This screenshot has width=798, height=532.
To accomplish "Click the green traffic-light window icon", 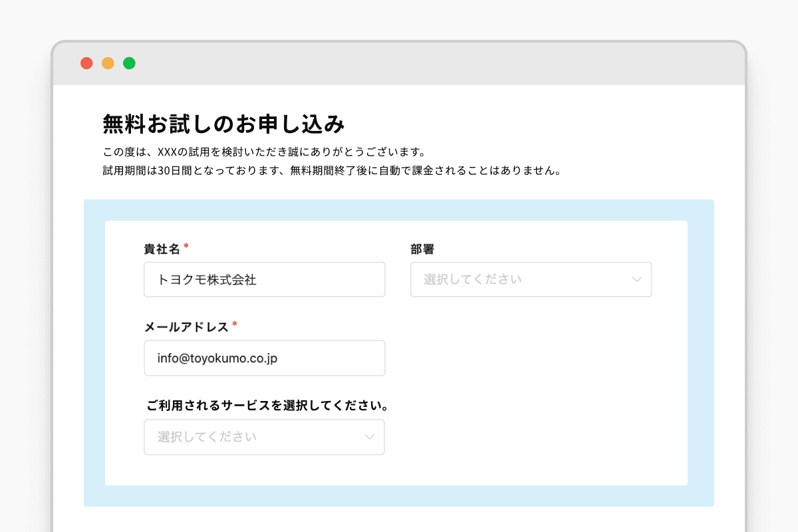I will [130, 63].
